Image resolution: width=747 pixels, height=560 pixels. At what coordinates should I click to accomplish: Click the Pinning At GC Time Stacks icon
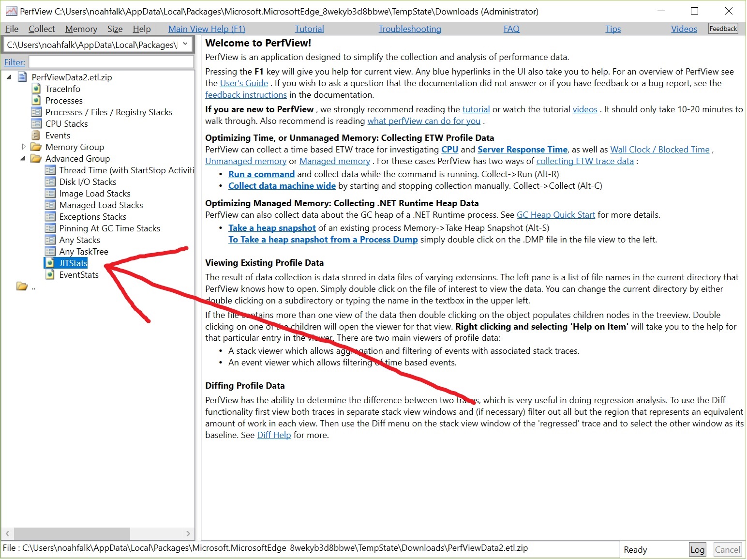click(x=50, y=228)
